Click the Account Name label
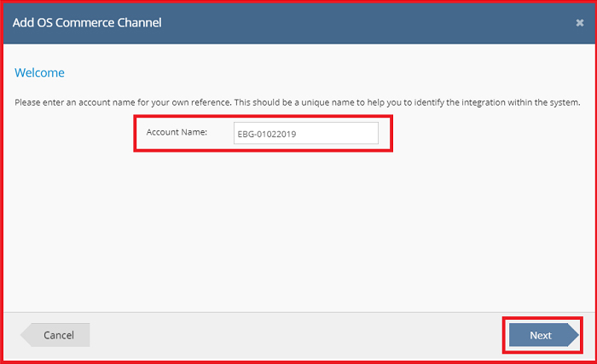The width and height of the screenshot is (597, 364). click(177, 132)
